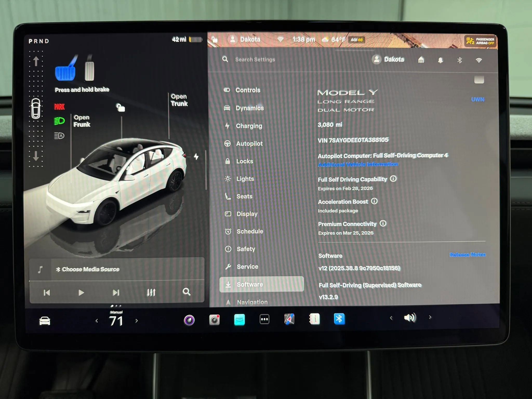The width and height of the screenshot is (532, 399).
Task: Select the Software settings tab
Action: (x=249, y=284)
